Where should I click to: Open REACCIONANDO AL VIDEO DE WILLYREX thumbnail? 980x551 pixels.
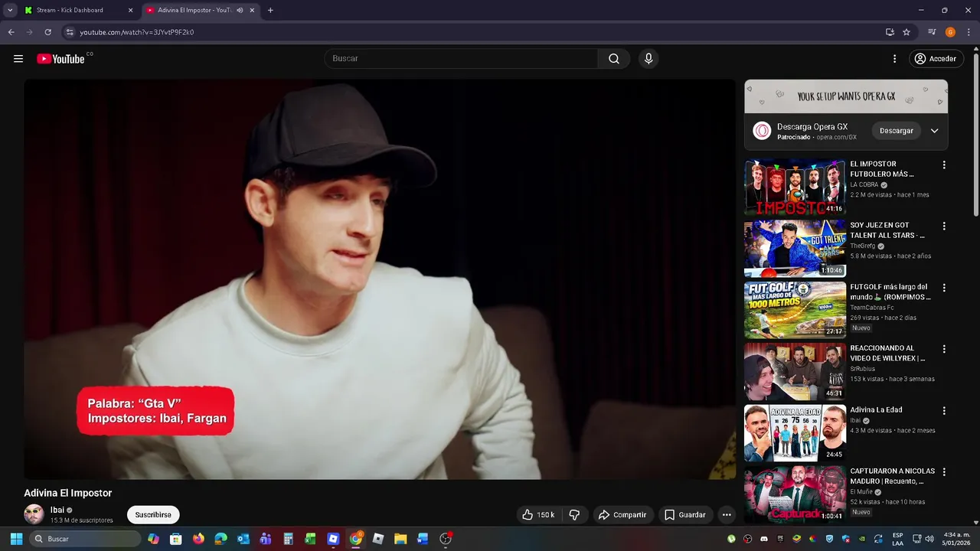pos(795,371)
